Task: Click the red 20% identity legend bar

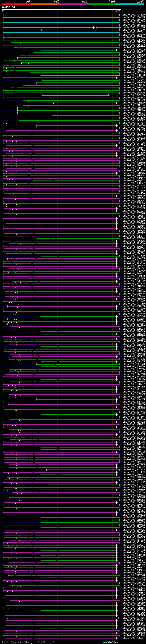Action: [x=16, y=4]
